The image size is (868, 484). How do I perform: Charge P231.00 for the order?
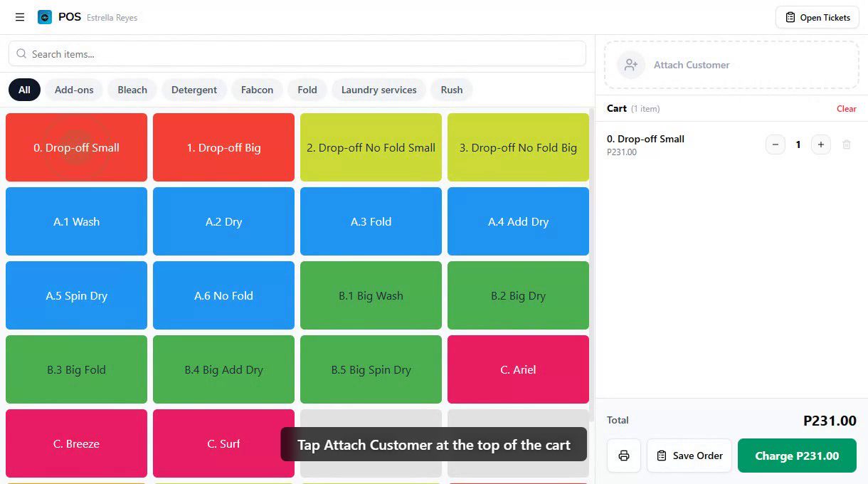[797, 456]
